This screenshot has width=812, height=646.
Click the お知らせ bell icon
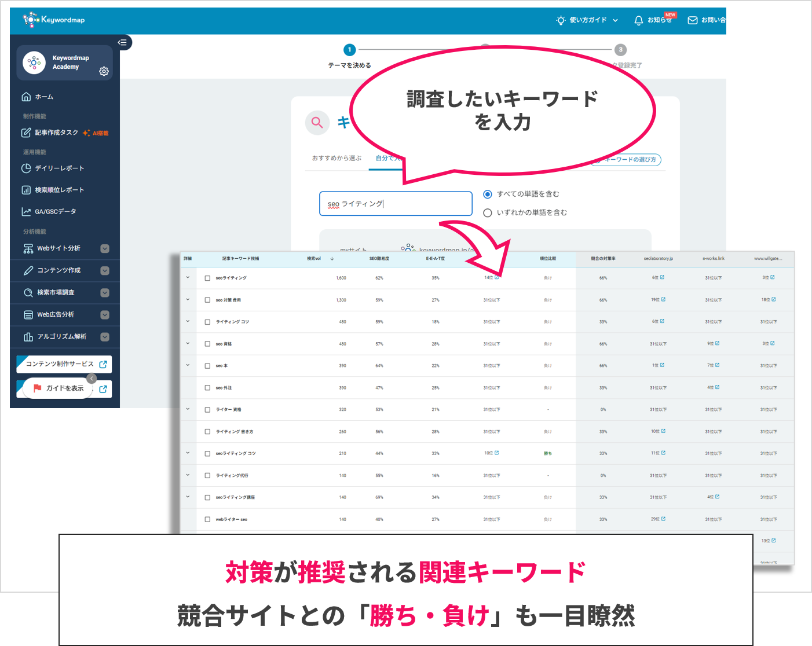pyautogui.click(x=639, y=20)
